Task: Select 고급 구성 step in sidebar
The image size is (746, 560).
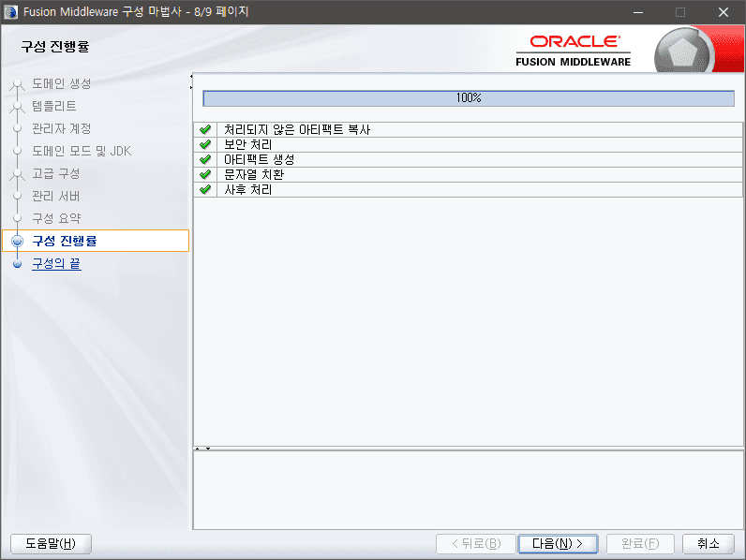Action: coord(55,173)
